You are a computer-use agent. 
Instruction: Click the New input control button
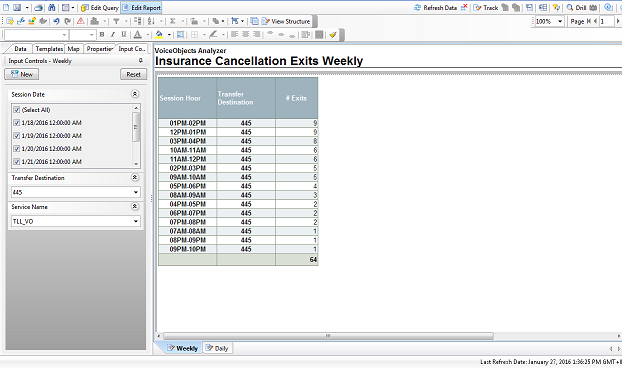tap(21, 74)
